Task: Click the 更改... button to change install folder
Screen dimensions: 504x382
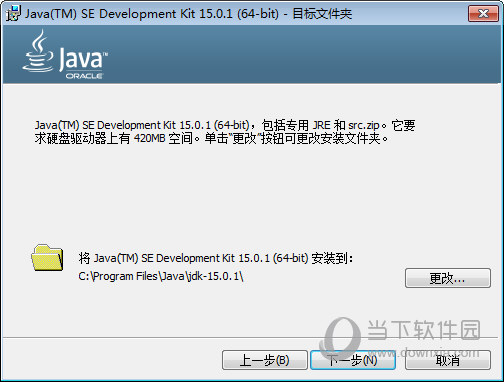Action: point(448,278)
